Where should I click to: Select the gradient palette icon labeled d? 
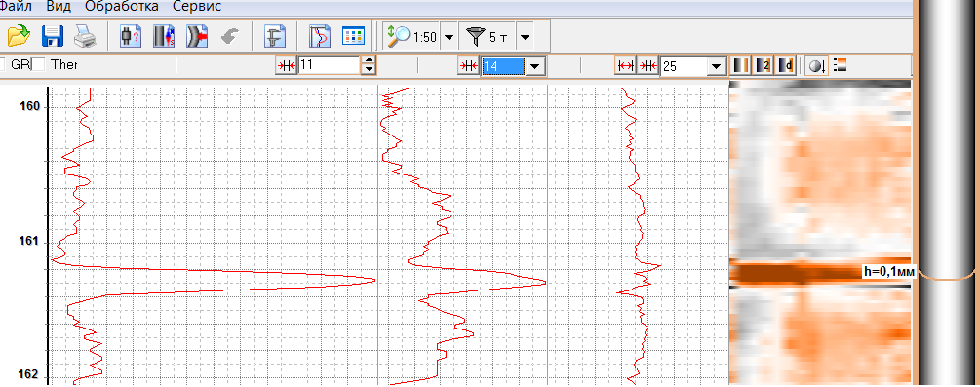785,65
